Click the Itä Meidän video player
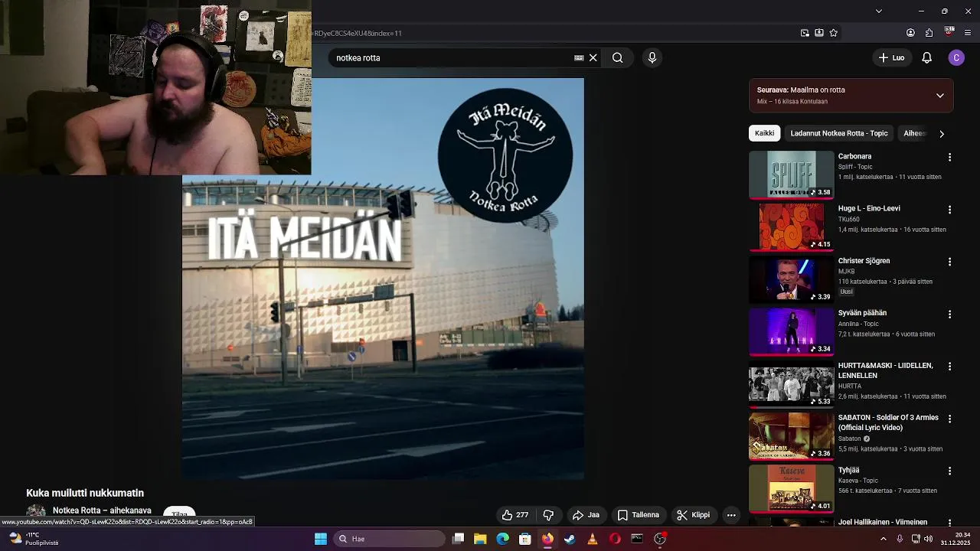This screenshot has width=980, height=551. [x=383, y=279]
